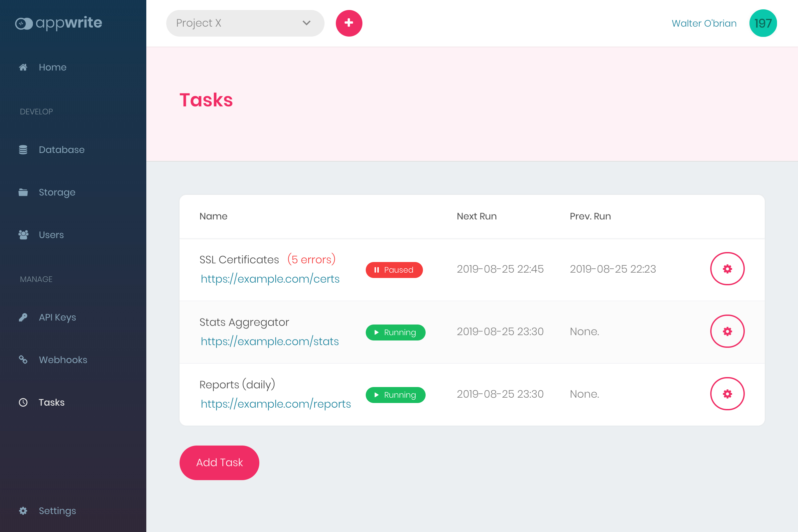Image resolution: width=798 pixels, height=532 pixels.
Task: Click the Database stack icon in sidebar
Action: coord(23,150)
